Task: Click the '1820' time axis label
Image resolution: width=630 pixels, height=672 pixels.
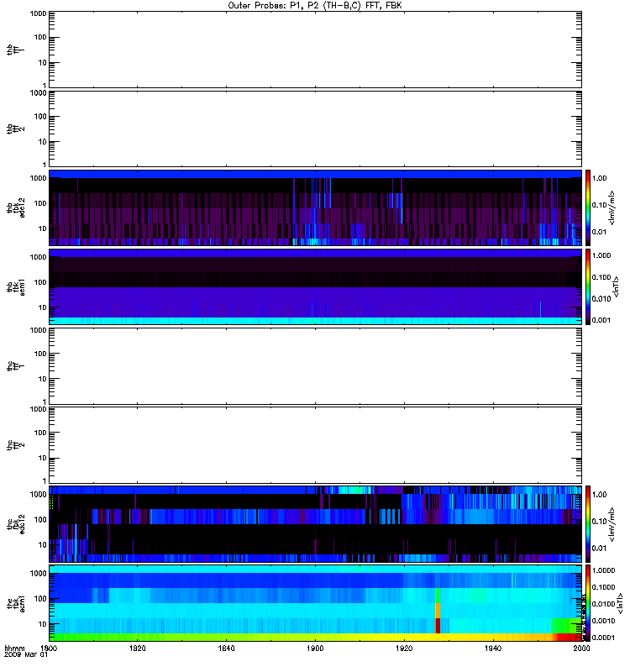Action: 138,648
